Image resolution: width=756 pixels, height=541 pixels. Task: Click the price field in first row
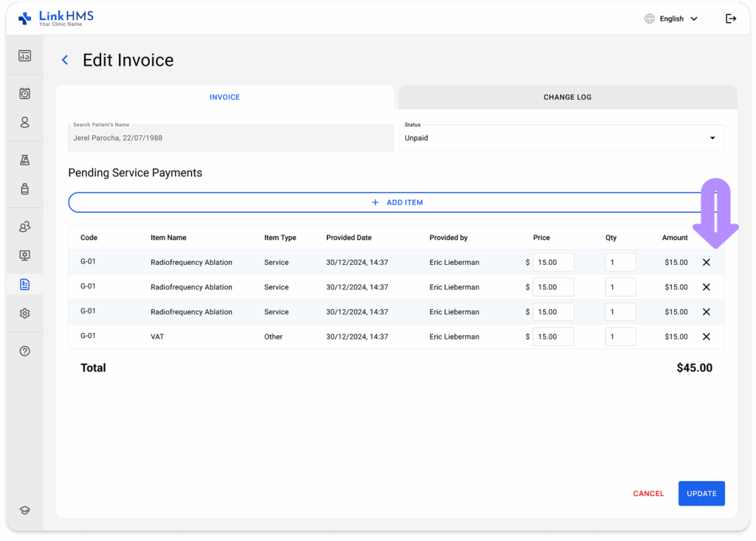(553, 262)
